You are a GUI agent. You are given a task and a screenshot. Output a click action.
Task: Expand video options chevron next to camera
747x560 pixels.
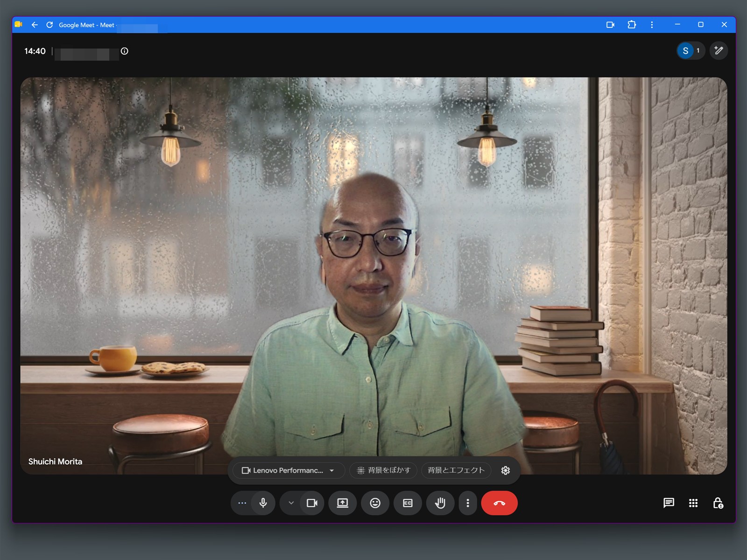(291, 503)
